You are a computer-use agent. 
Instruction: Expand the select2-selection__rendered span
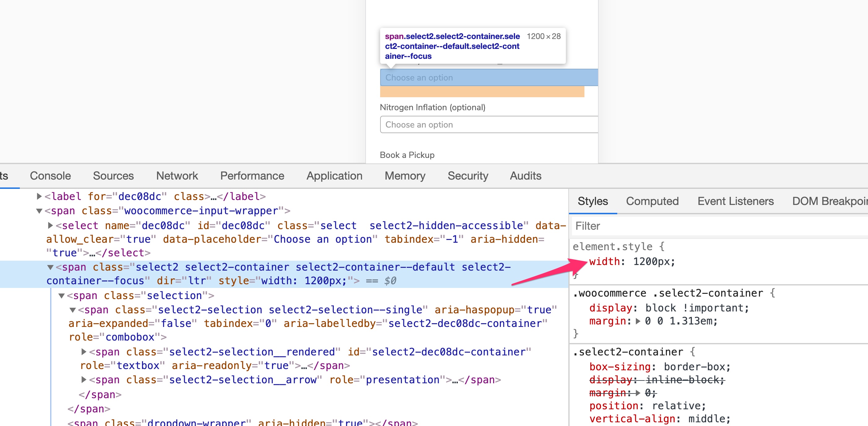click(x=84, y=351)
